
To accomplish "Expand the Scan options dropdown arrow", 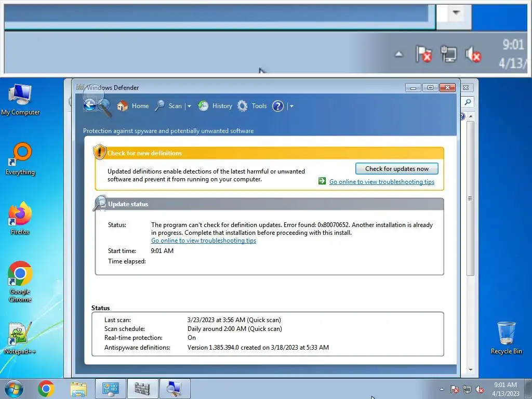I will tap(189, 106).
